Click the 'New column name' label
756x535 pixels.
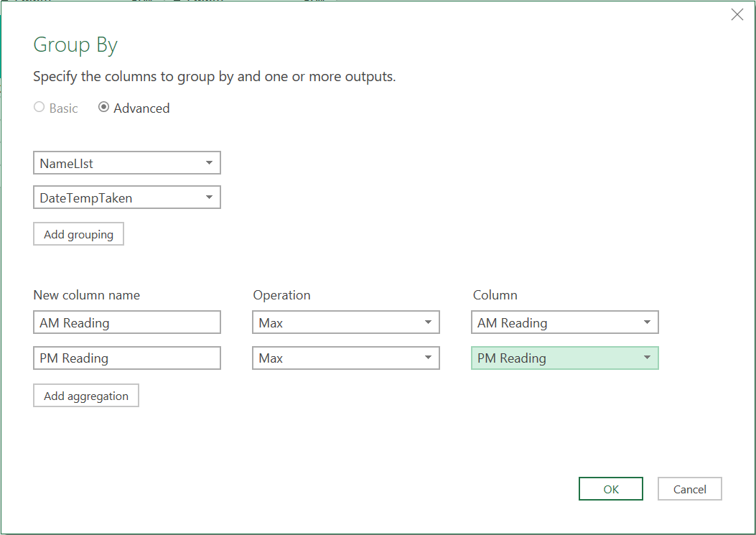click(87, 294)
